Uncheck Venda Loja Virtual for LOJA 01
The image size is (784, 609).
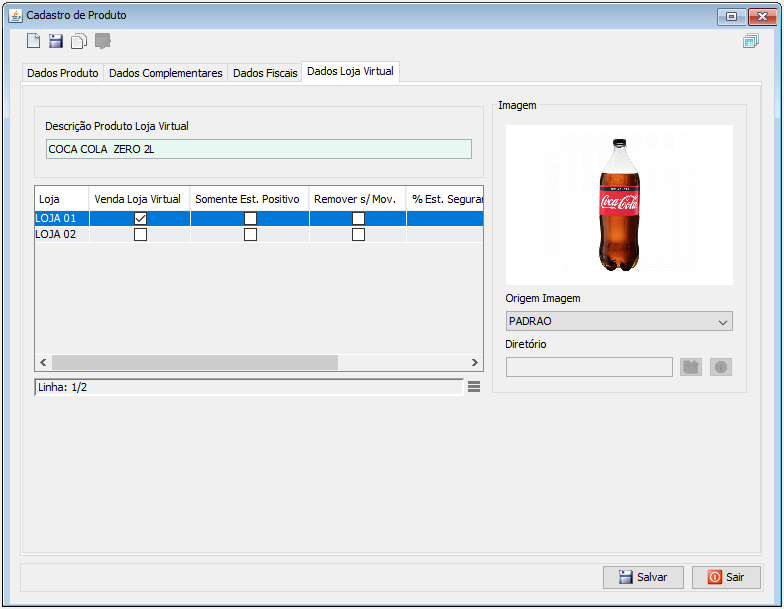point(140,218)
